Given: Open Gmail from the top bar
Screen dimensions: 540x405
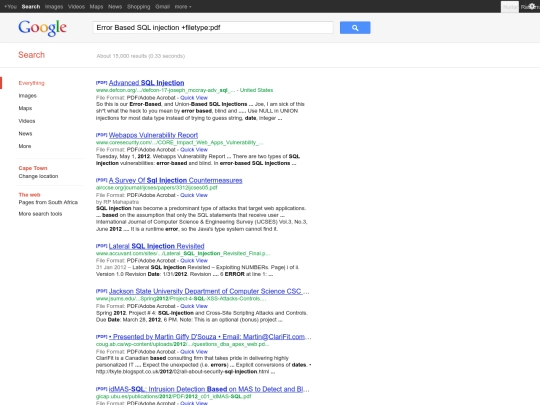Looking at the screenshot, I should (163, 7).
